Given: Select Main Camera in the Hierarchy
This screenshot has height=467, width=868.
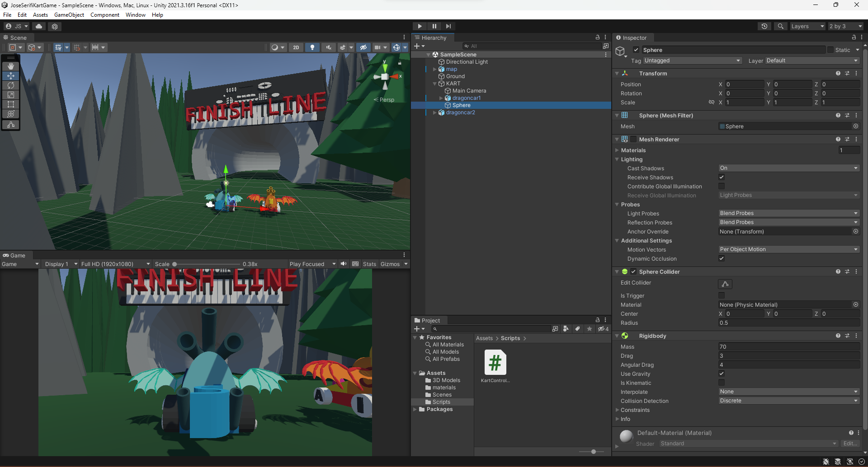Looking at the screenshot, I should click(469, 91).
